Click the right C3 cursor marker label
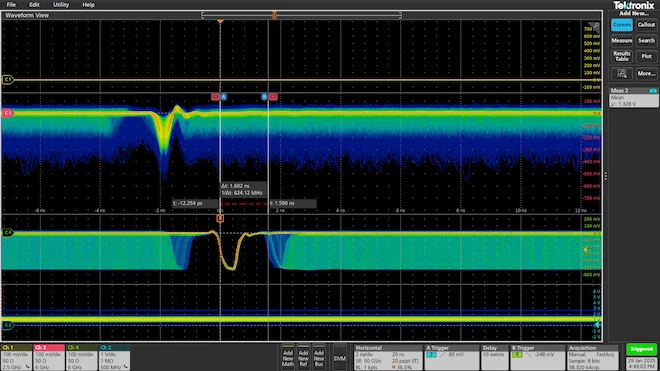660x371 pixels. coord(273,97)
